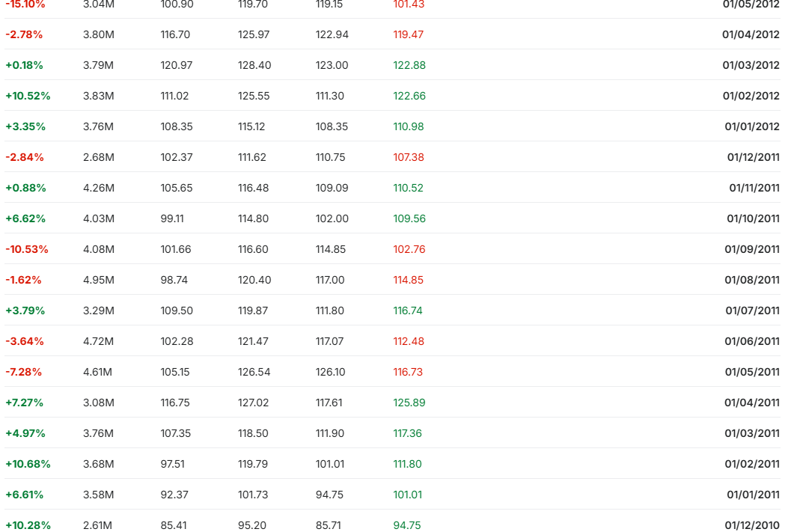Screen dimensions: 791x532
Task: Select the 01/08/2011 date
Action: coord(751,280)
